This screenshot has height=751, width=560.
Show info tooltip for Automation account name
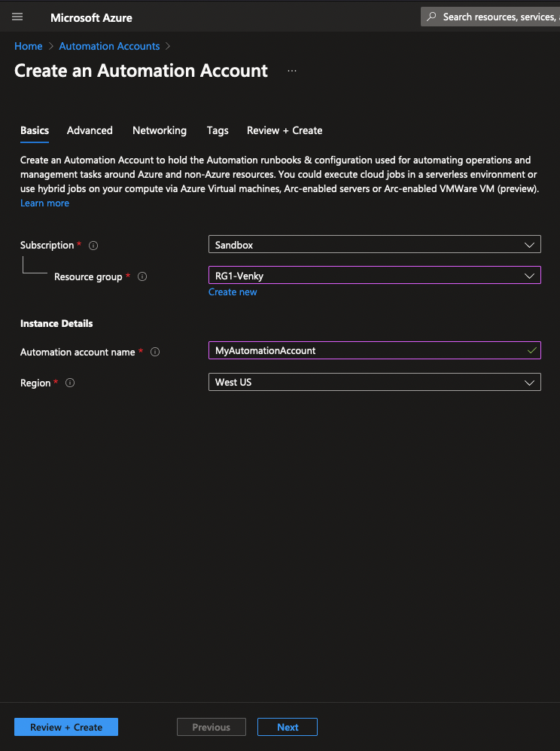click(x=155, y=352)
